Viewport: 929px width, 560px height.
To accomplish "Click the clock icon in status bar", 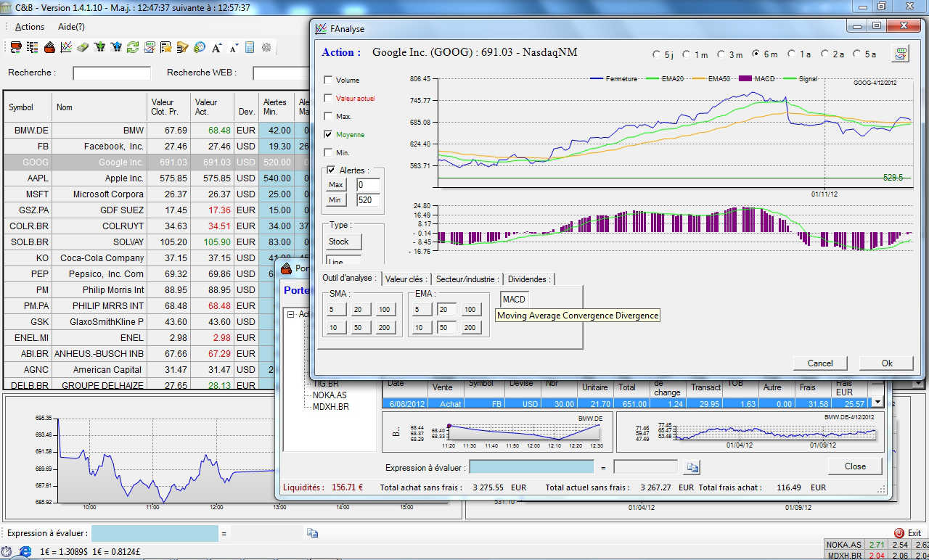I will click(7, 552).
